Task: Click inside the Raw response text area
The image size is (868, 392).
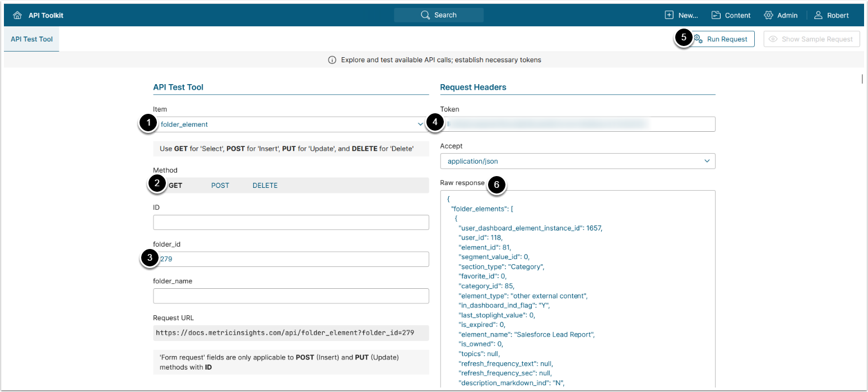Action: (x=578, y=289)
